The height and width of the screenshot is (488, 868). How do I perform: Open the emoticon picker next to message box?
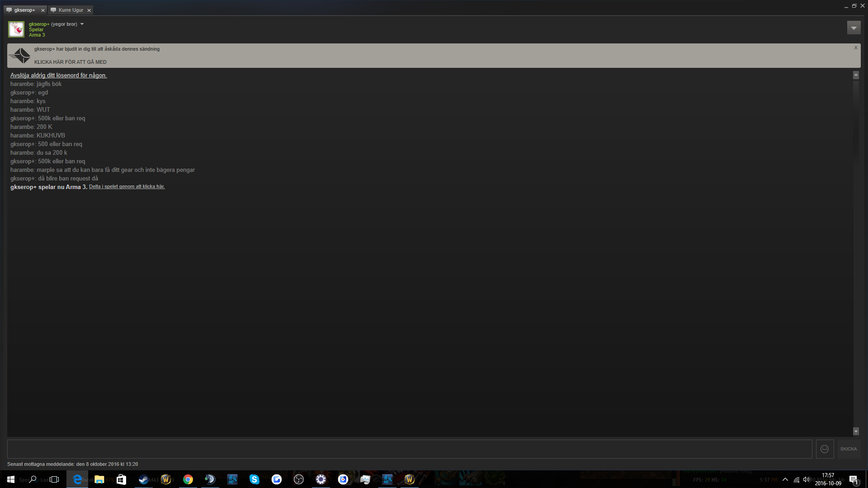point(825,449)
